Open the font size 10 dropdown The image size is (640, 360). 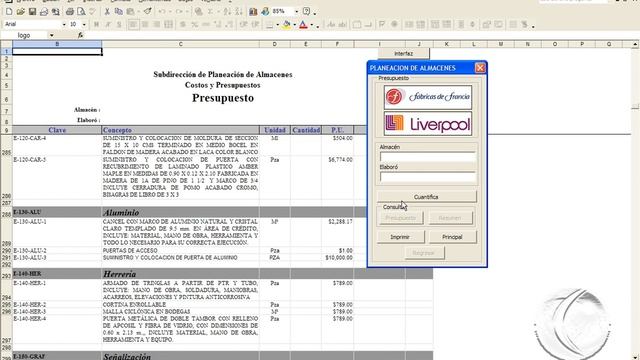pyautogui.click(x=84, y=24)
